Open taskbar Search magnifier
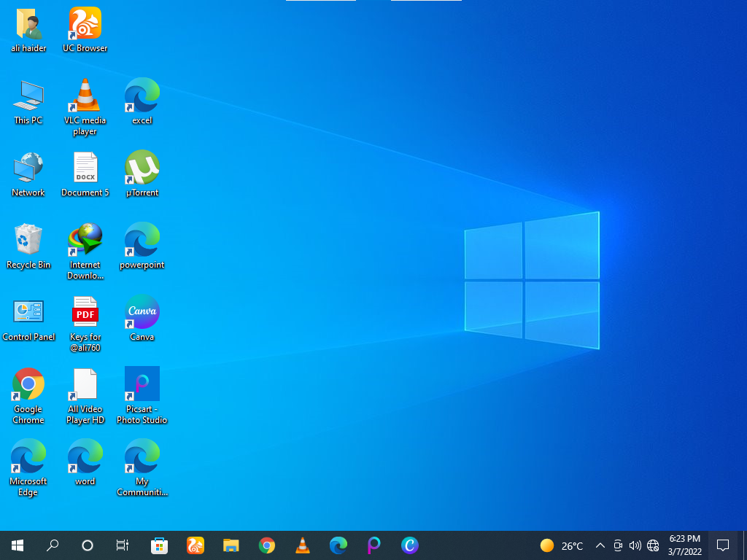Screen dimensions: 747x560 coord(53,545)
